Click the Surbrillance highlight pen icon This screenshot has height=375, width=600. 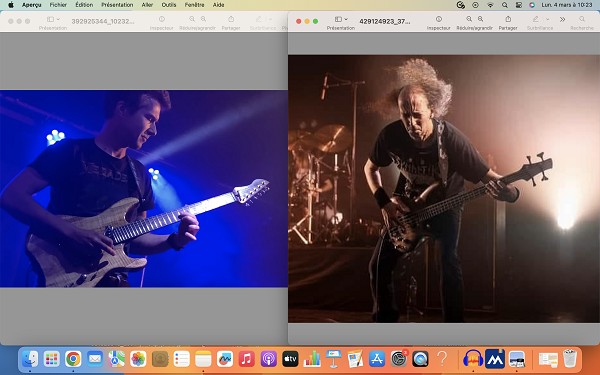click(536, 19)
